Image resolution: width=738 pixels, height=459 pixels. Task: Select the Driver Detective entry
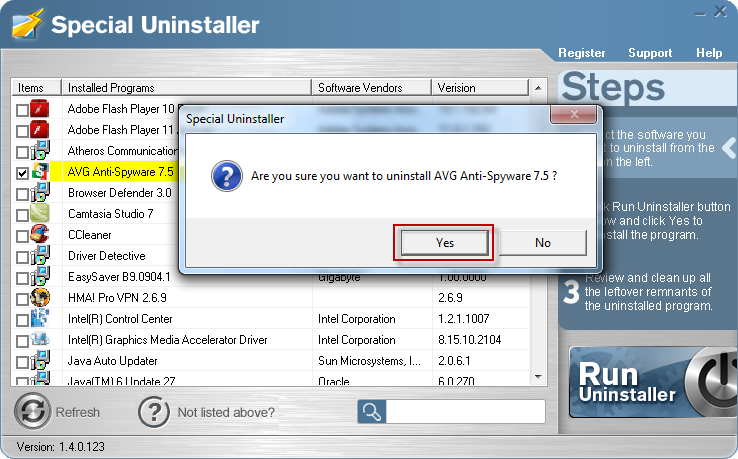107,256
